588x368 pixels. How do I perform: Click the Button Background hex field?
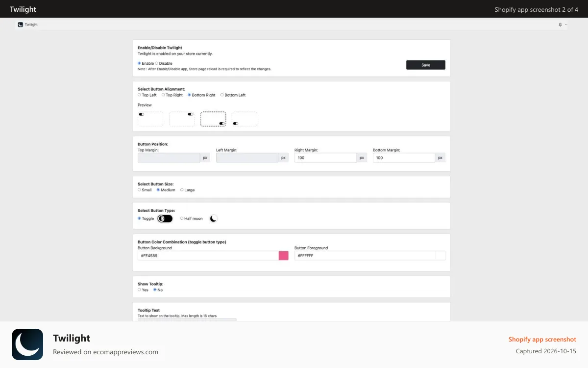(x=208, y=256)
